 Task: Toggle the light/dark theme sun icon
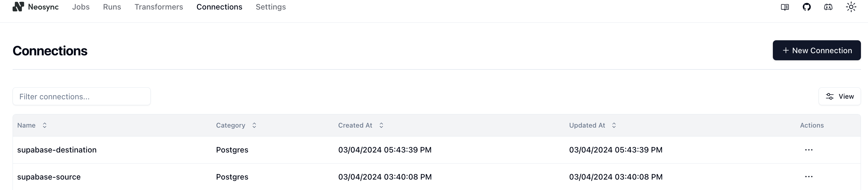(x=851, y=7)
